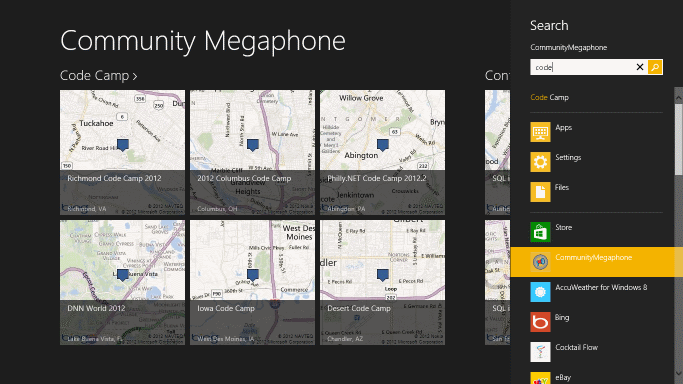Image resolution: width=683 pixels, height=384 pixels.
Task: Clear the search box with the X
Action: pos(640,67)
